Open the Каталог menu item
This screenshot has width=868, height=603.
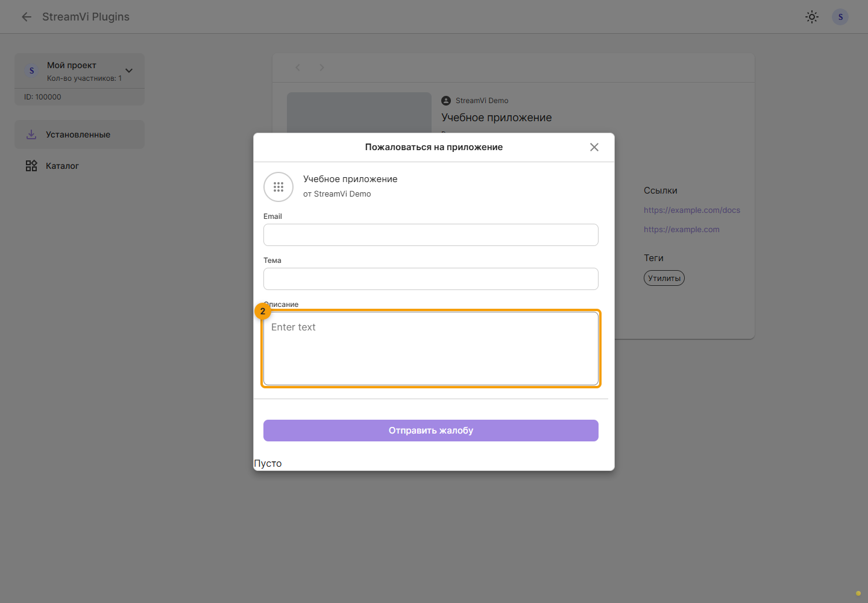click(x=80, y=166)
